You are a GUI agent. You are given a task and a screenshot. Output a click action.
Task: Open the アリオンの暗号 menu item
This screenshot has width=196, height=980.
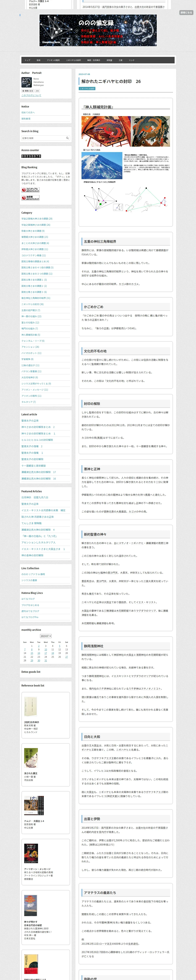53,60
